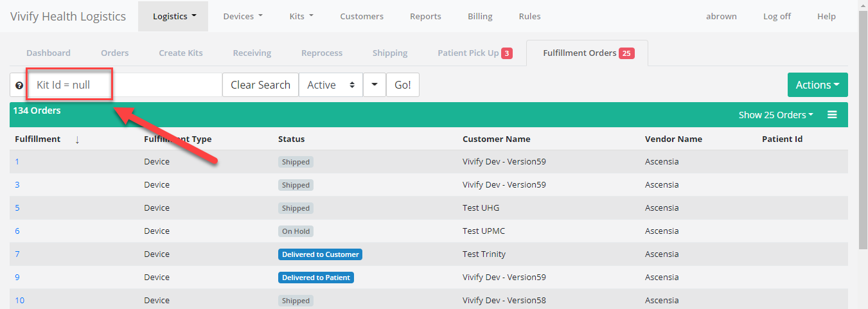Click the search help question mark icon

tap(19, 85)
